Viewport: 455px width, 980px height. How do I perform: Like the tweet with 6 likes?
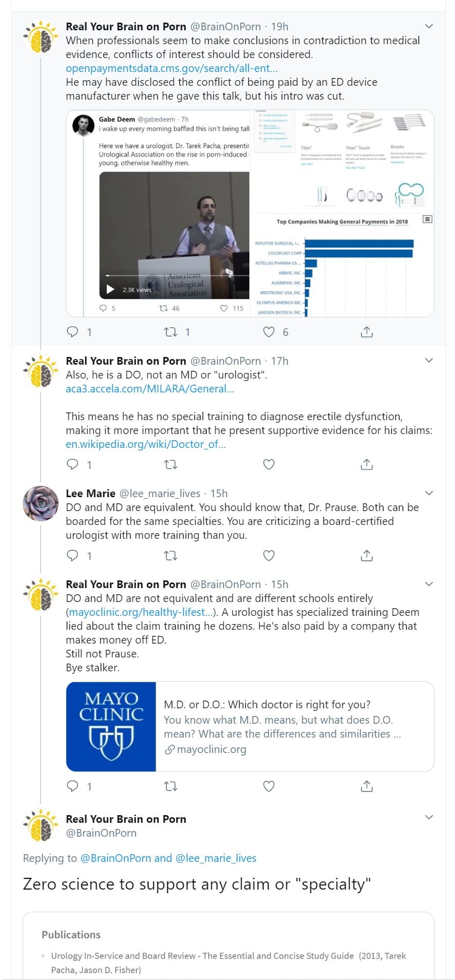tap(269, 332)
